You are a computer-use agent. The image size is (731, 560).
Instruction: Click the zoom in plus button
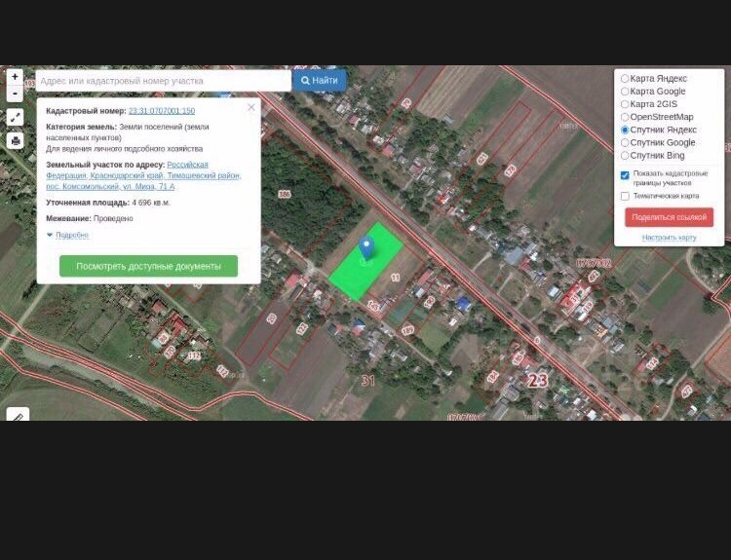[x=15, y=77]
